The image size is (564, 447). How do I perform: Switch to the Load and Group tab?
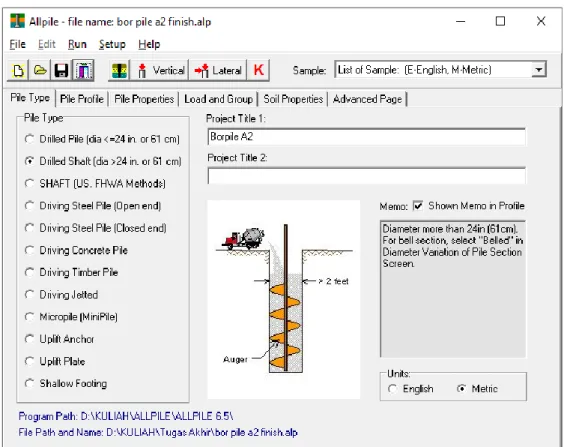click(218, 99)
